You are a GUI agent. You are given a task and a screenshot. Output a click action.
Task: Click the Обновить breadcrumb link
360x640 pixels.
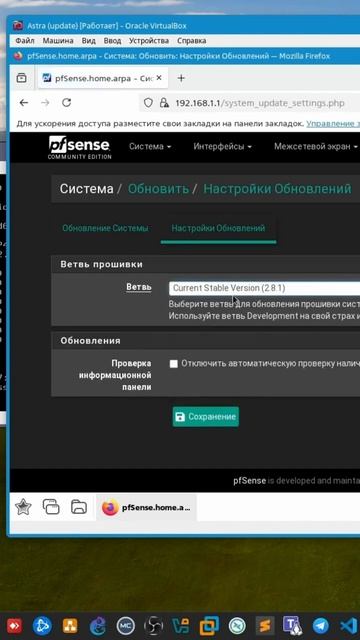click(158, 189)
